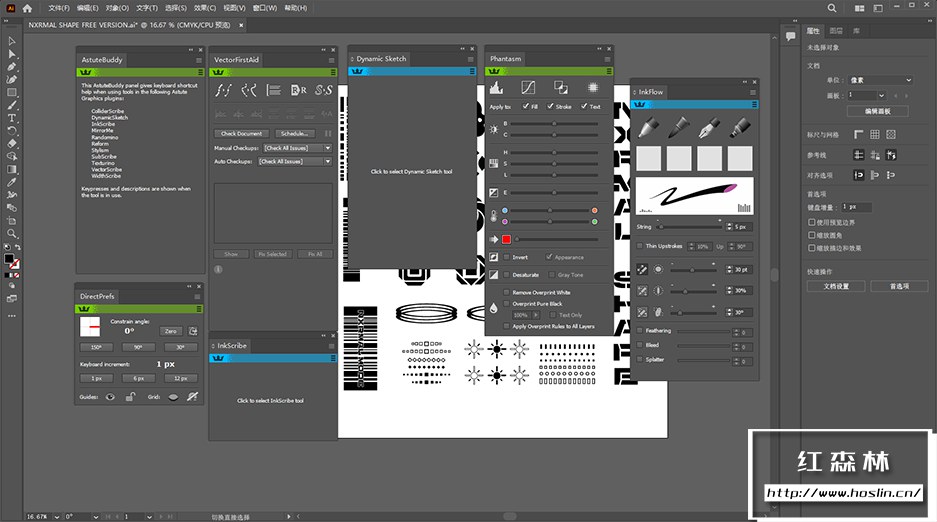Open the units 像素 dropdown
Image resolution: width=937 pixels, height=522 pixels.
click(880, 80)
